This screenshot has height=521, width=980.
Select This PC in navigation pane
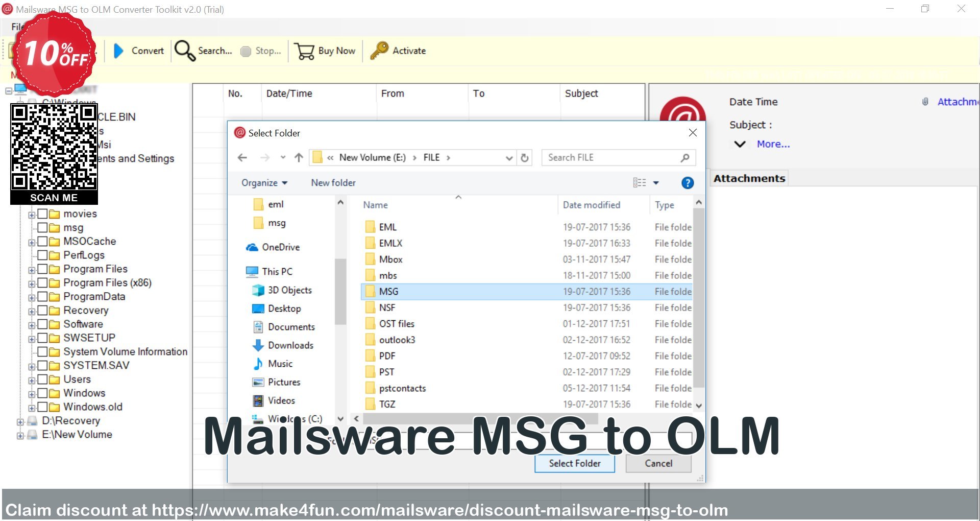tap(269, 272)
